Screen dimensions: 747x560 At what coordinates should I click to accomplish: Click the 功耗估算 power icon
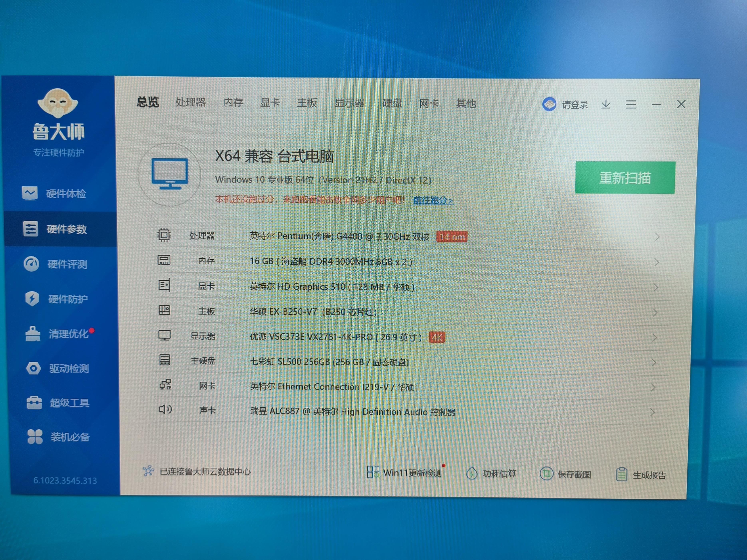click(471, 473)
